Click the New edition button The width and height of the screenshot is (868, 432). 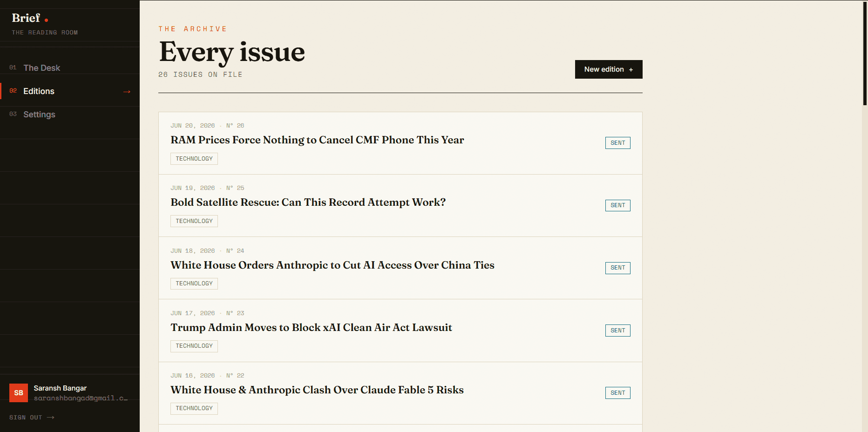click(x=609, y=69)
